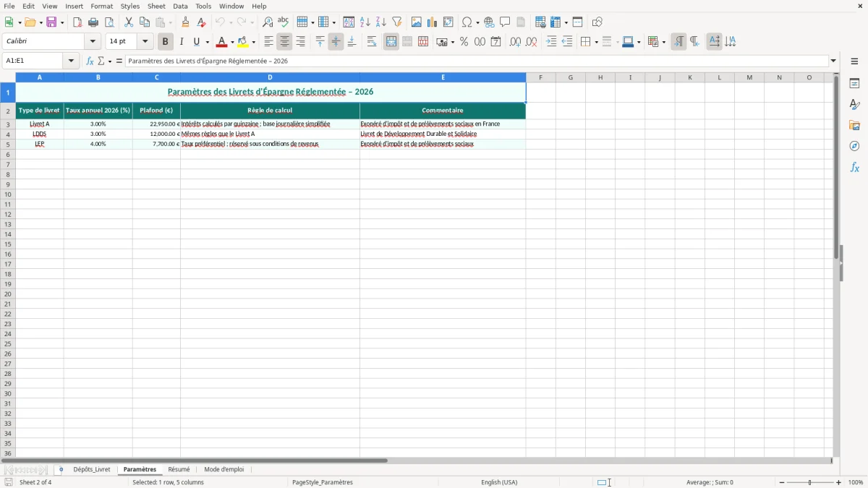Switch to the Dépôts_Livret sheet tab
The image size is (868, 488).
click(92, 469)
